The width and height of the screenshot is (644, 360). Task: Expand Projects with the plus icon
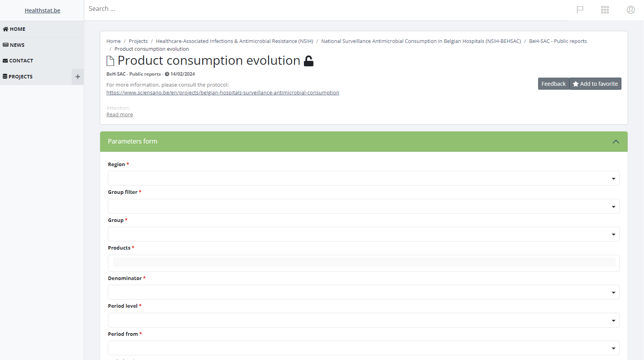tap(78, 77)
